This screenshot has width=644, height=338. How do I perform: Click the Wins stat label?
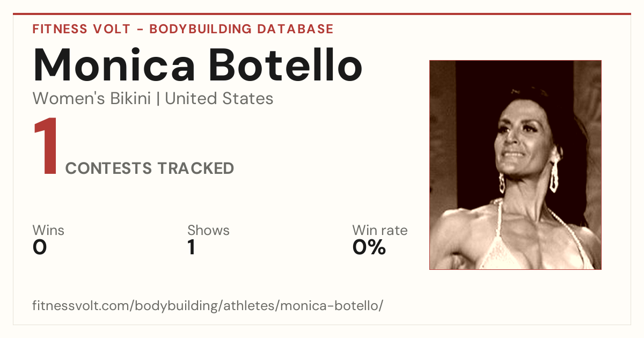coord(48,231)
